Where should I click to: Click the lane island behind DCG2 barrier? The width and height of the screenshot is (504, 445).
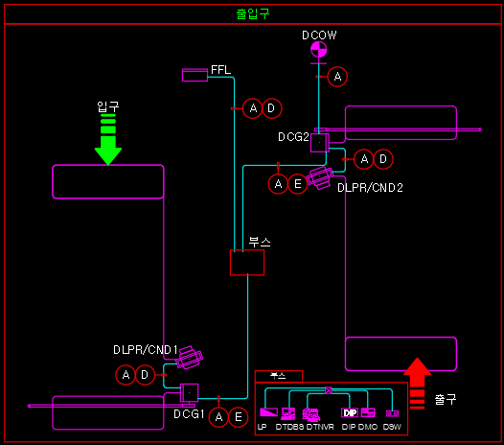(401, 123)
